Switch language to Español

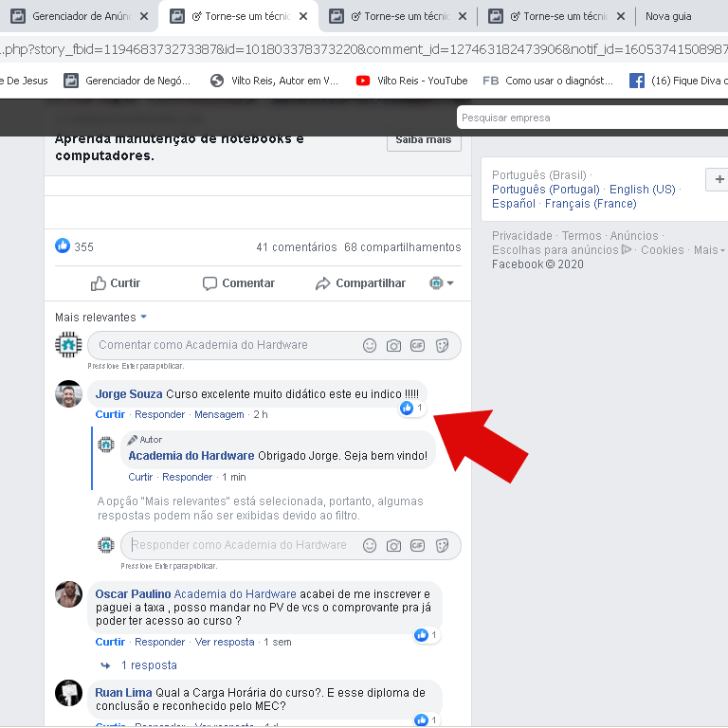coord(514,204)
